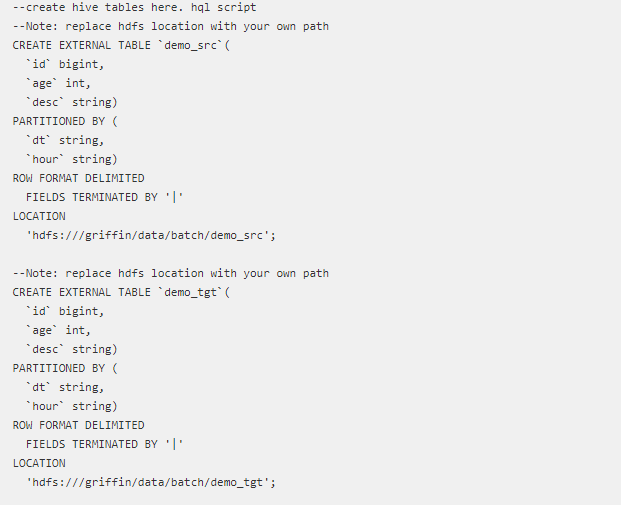Click the second "--Note: replace hdfs location" comment

[170, 273]
